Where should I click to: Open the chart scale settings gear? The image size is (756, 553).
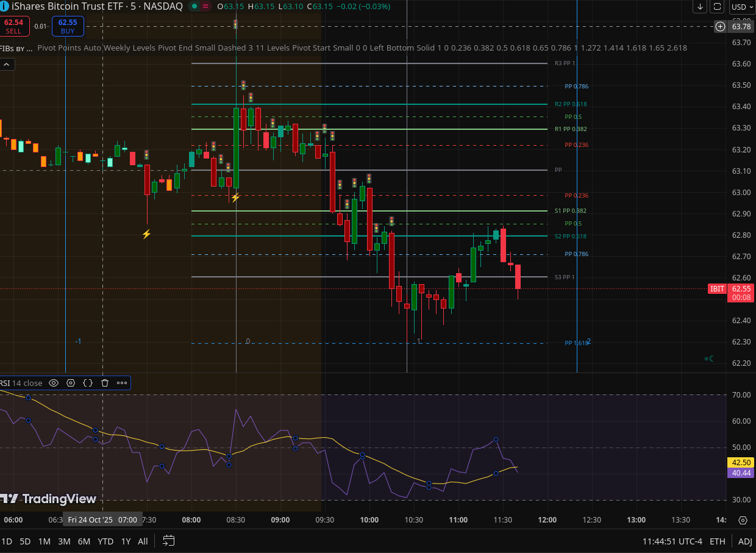[743, 520]
